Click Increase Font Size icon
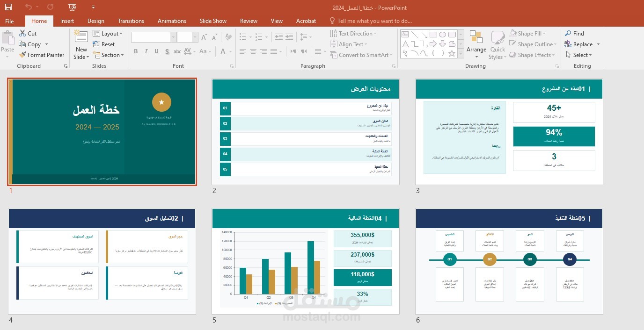The image size is (644, 330). point(204,37)
